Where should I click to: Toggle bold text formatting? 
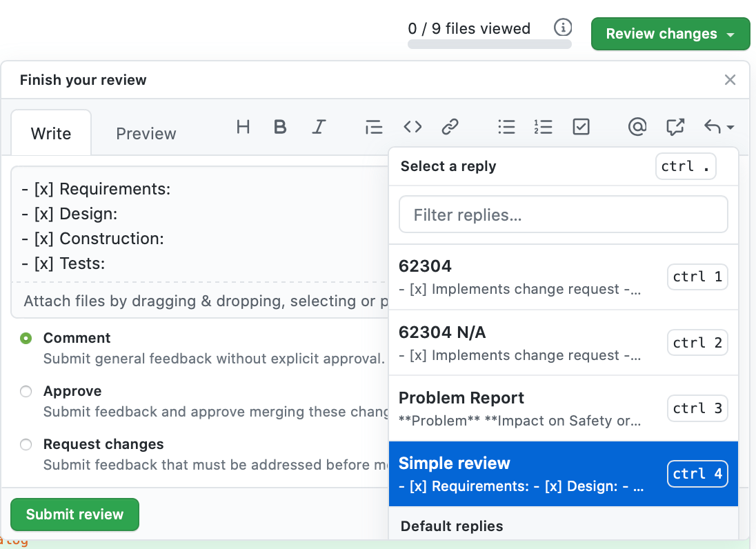click(x=279, y=127)
